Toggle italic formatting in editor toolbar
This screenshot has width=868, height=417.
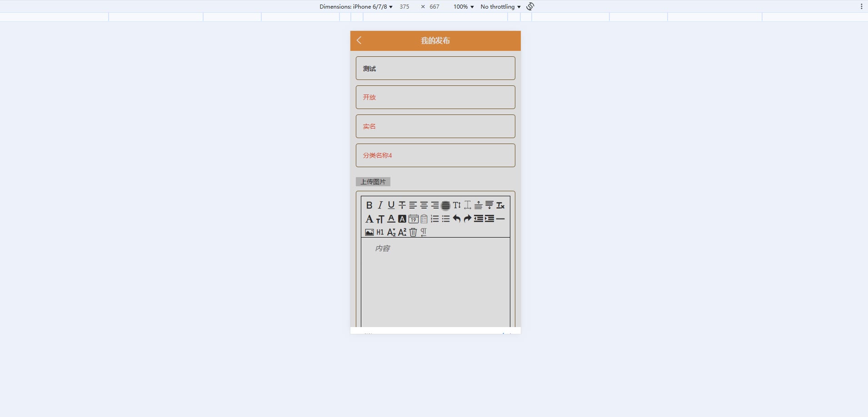point(380,205)
